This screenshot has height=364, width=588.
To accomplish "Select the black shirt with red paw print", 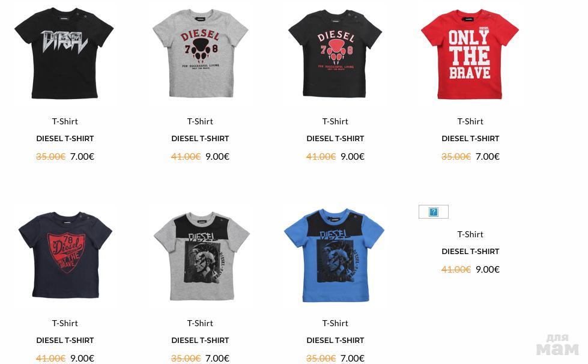I will click(x=335, y=53).
